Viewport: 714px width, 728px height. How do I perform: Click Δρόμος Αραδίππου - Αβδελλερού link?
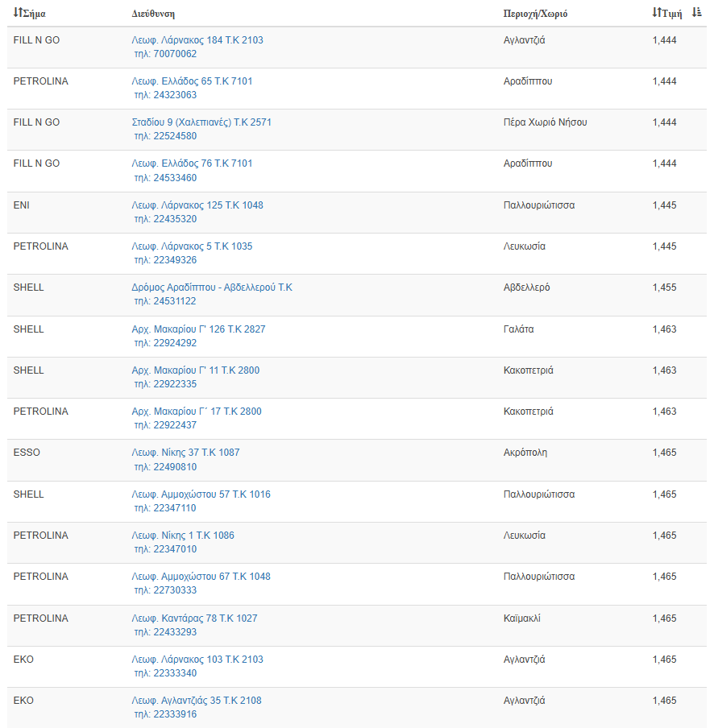pyautogui.click(x=212, y=287)
